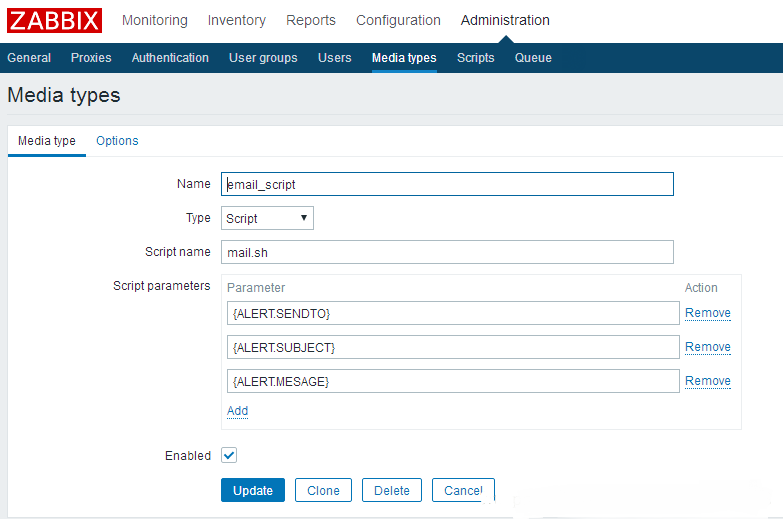The width and height of the screenshot is (783, 519).
Task: Open the Scripts submenu item
Action: coord(475,58)
